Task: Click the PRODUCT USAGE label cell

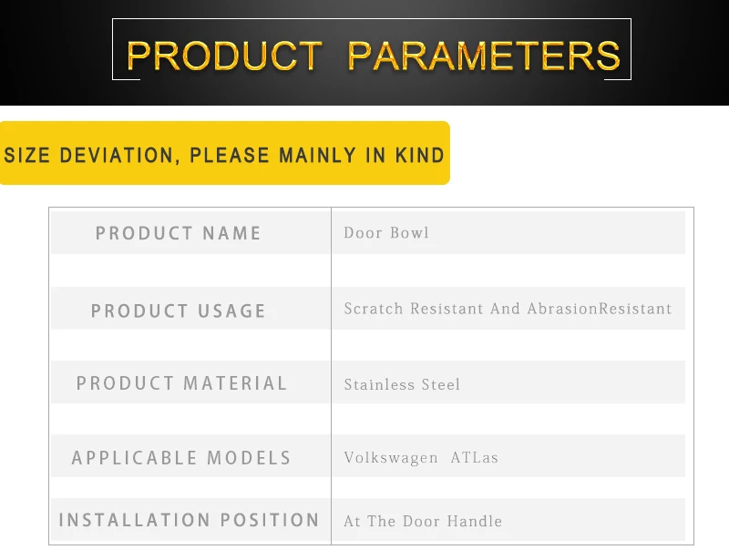Action: 190,308
